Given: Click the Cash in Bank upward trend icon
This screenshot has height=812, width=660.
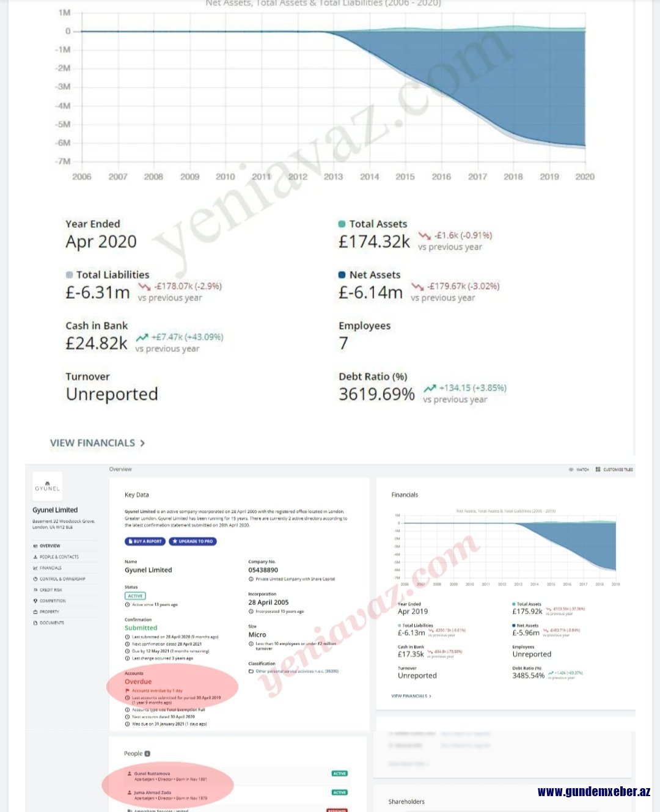Looking at the screenshot, I should pyautogui.click(x=142, y=337).
